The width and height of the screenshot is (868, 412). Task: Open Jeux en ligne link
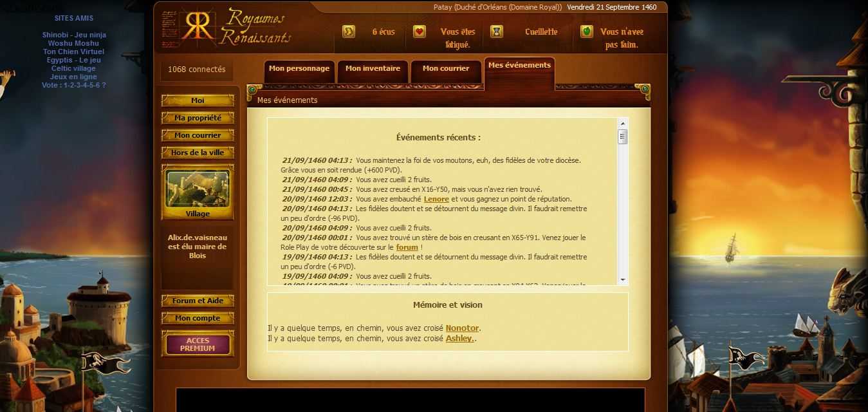[x=73, y=77]
